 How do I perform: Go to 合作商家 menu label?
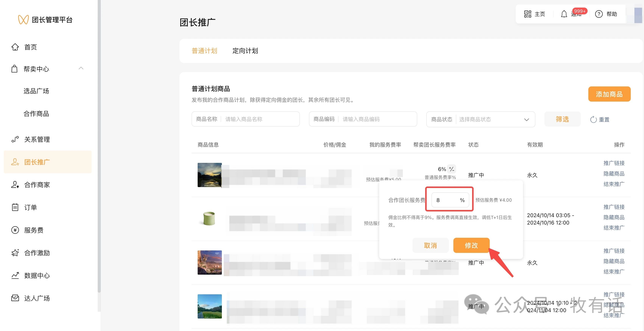[x=37, y=185]
